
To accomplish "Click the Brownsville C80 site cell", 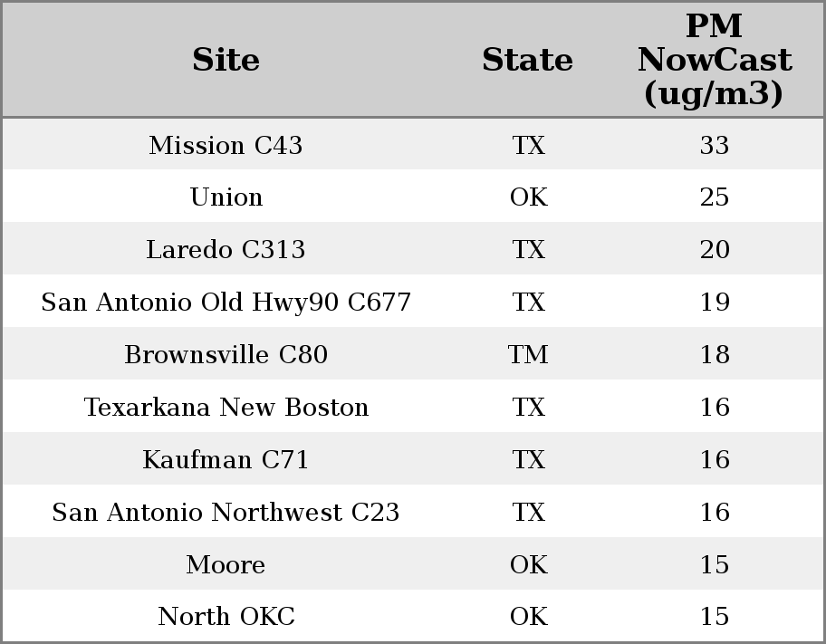I will (226, 355).
